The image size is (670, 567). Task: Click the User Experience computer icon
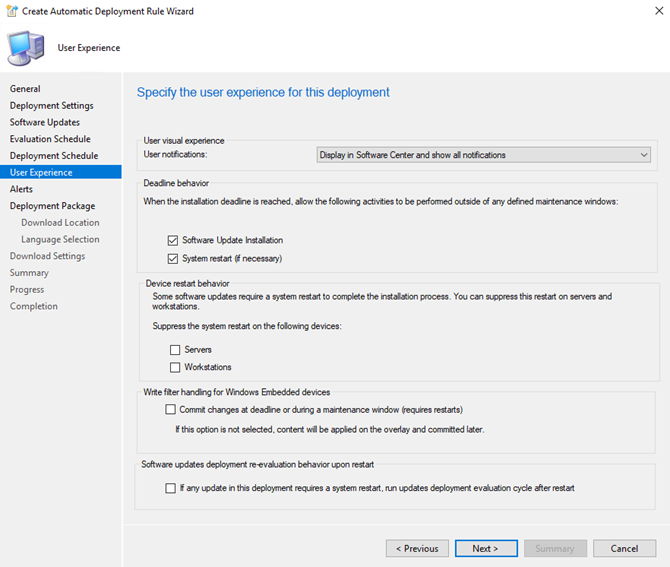point(26,48)
